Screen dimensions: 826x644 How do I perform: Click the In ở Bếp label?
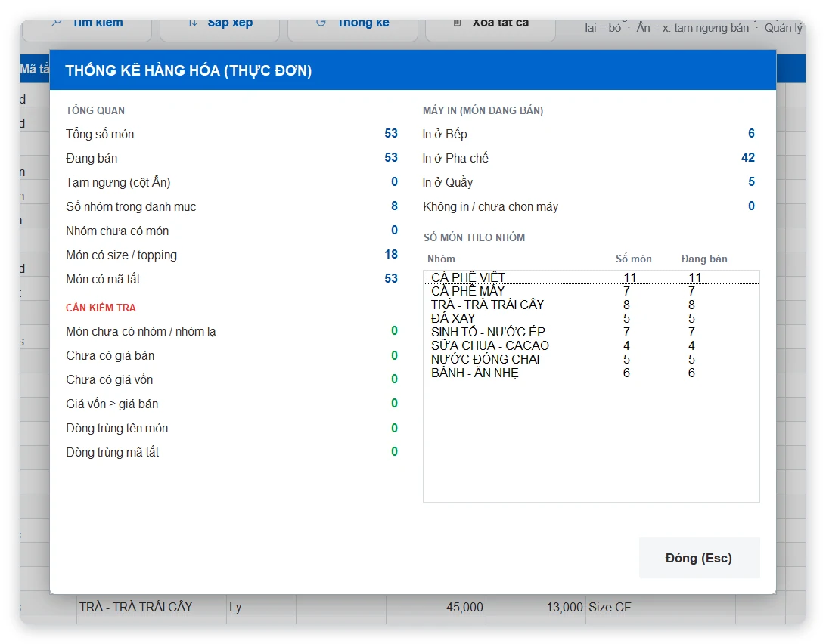tap(445, 134)
